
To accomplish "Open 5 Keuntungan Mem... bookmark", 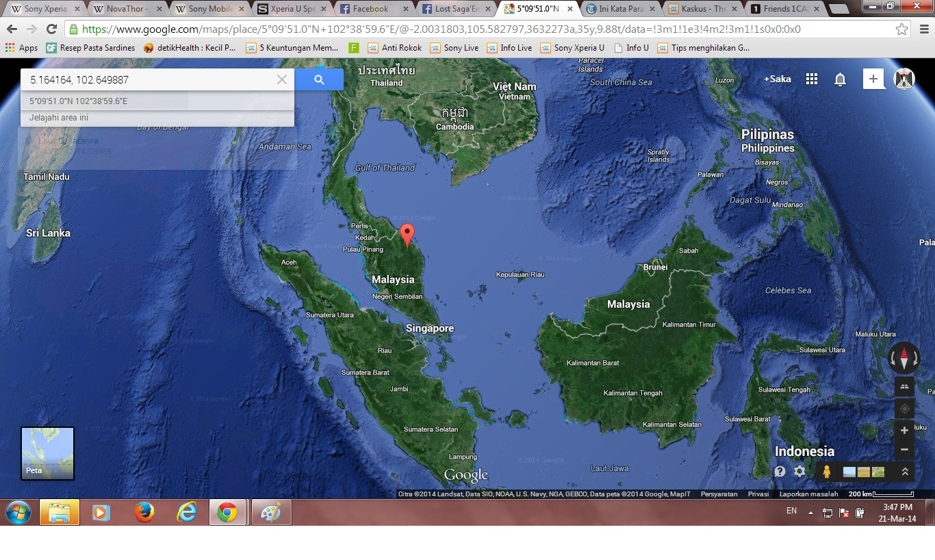I will click(292, 48).
